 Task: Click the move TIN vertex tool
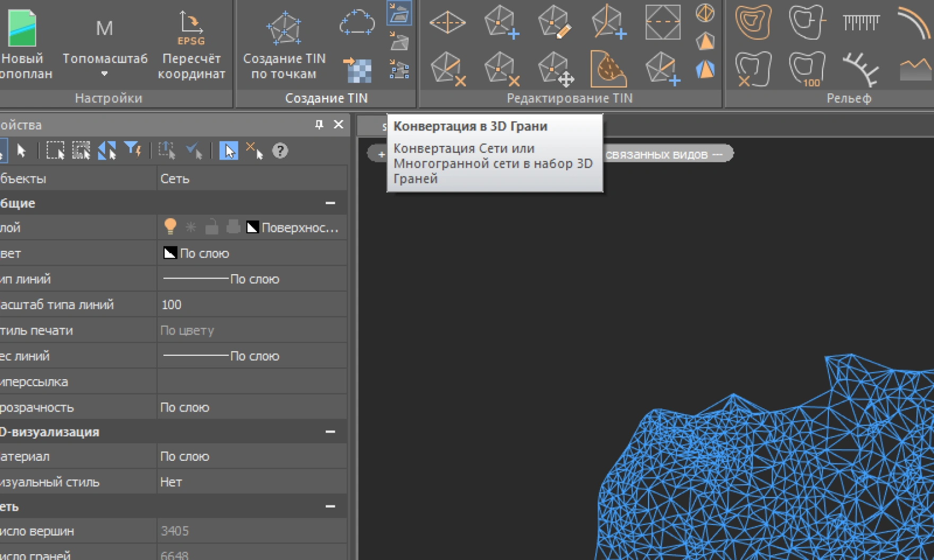[555, 69]
